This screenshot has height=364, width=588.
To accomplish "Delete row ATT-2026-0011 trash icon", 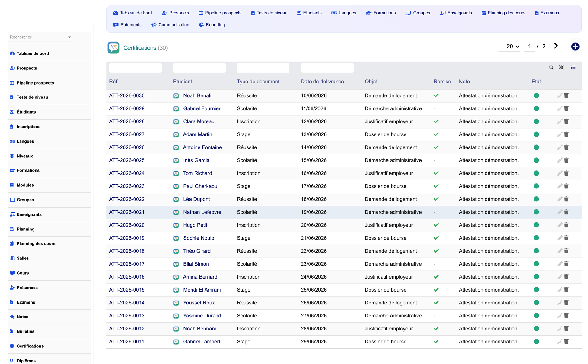I will click(567, 342).
